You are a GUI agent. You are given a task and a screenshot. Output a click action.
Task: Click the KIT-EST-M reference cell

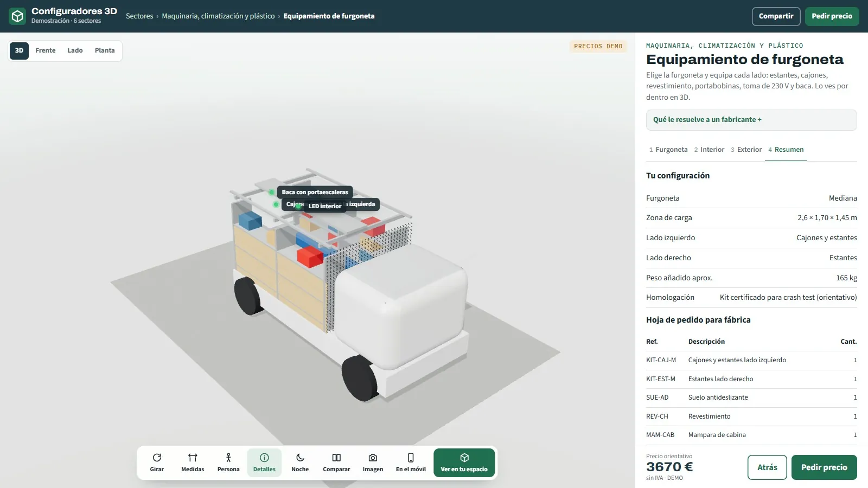tap(661, 379)
